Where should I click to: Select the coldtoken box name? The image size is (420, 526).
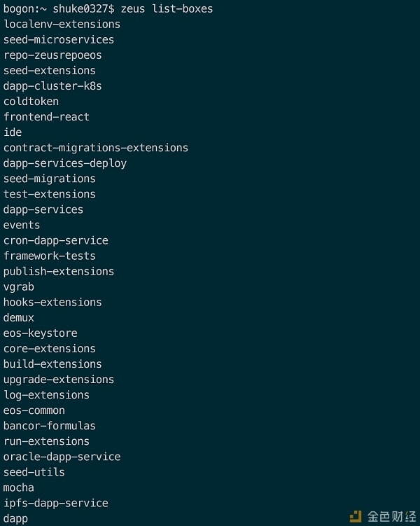[31, 102]
